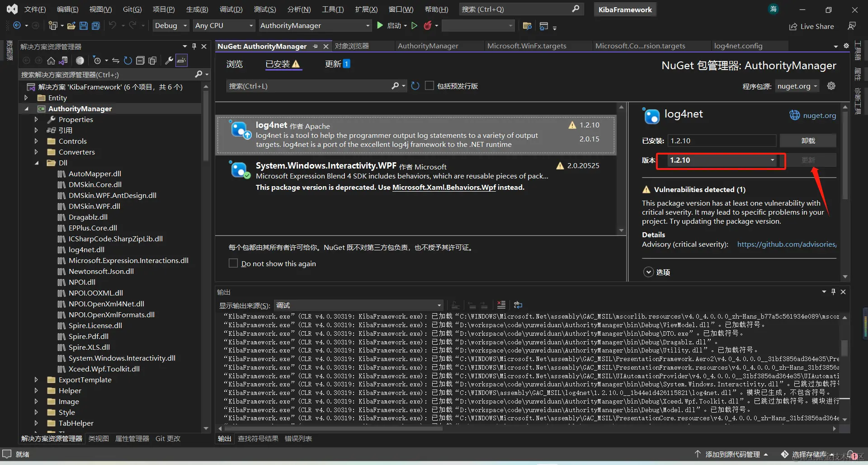The image size is (868, 465).
Task: Click the Show All Files icon
Action: (152, 61)
